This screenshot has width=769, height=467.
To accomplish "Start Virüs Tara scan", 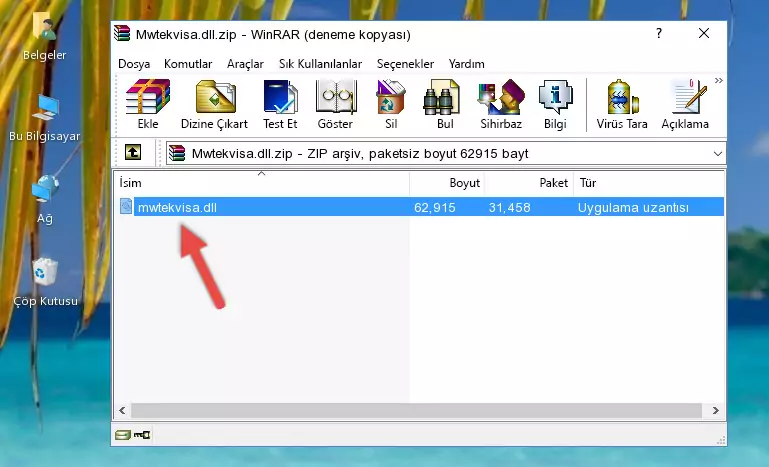I will coord(622,104).
